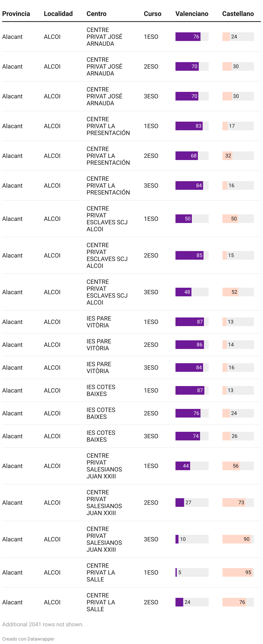Click the Provincia column header
Viewport: 263px width, 644px height.
tap(16, 14)
